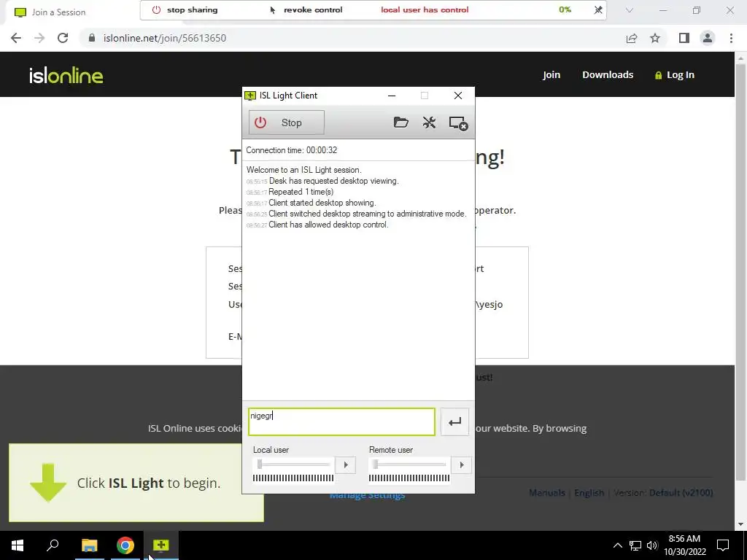Expand Remote user audio arrow button
The width and height of the screenshot is (747, 560).
(x=461, y=464)
